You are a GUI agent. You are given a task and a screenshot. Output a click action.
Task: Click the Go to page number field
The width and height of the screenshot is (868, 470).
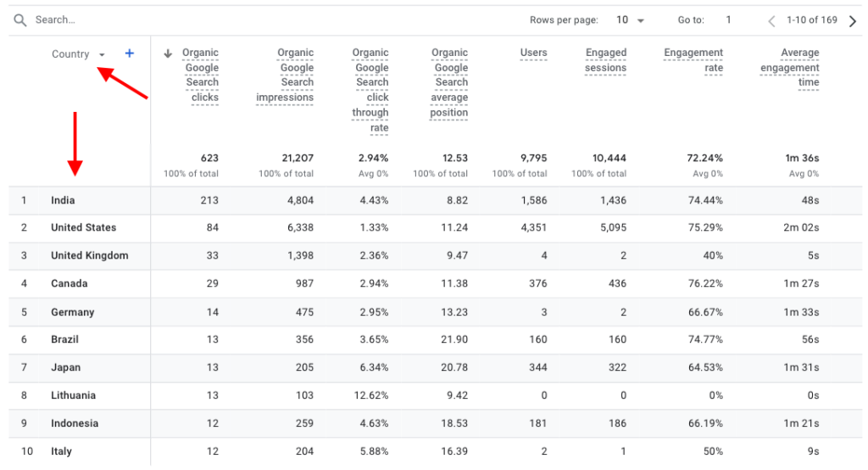point(727,20)
